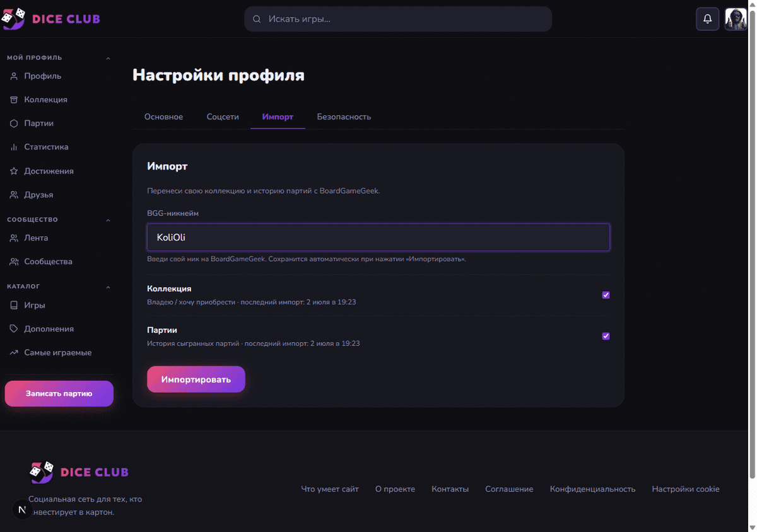Click the round N badge at bottom left
The width and height of the screenshot is (757, 532).
point(22,509)
